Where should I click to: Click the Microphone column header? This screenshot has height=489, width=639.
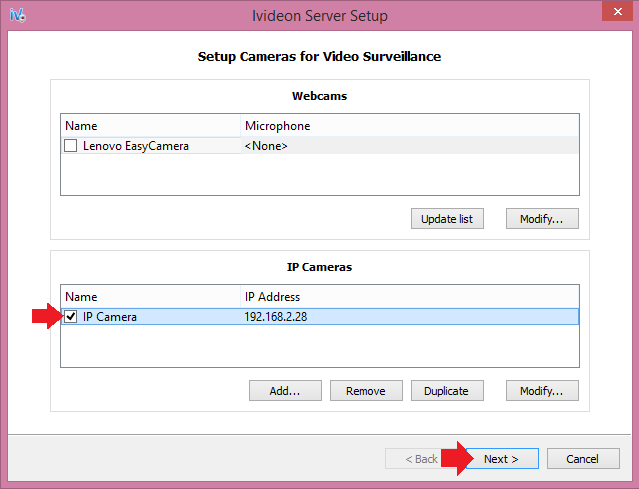point(410,126)
